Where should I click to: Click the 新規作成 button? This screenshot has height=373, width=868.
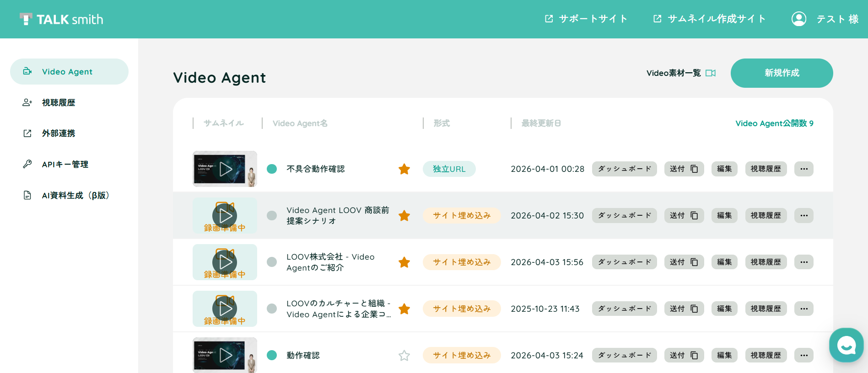[782, 73]
